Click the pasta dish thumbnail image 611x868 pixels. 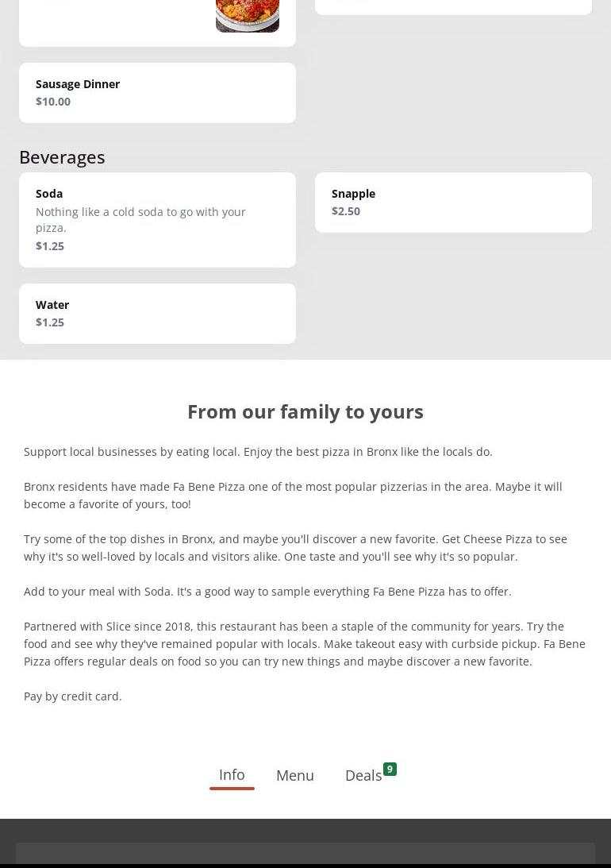(247, 15)
